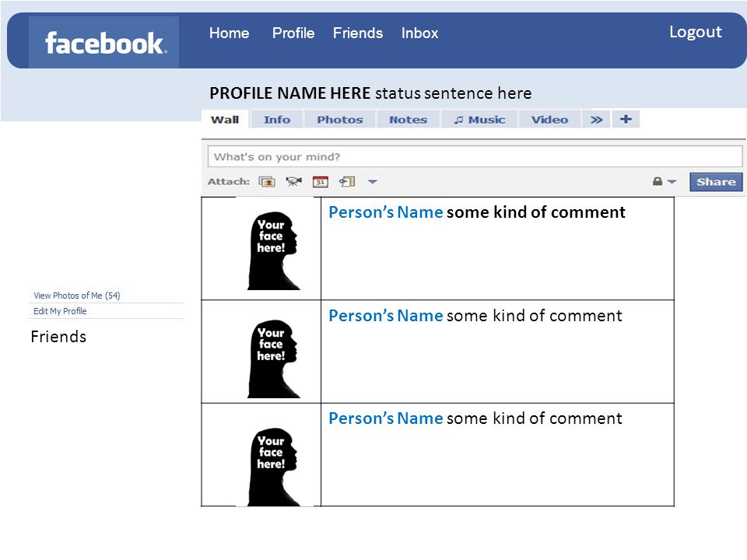Click the Share button
Screen dimensions: 747x560
tap(716, 181)
